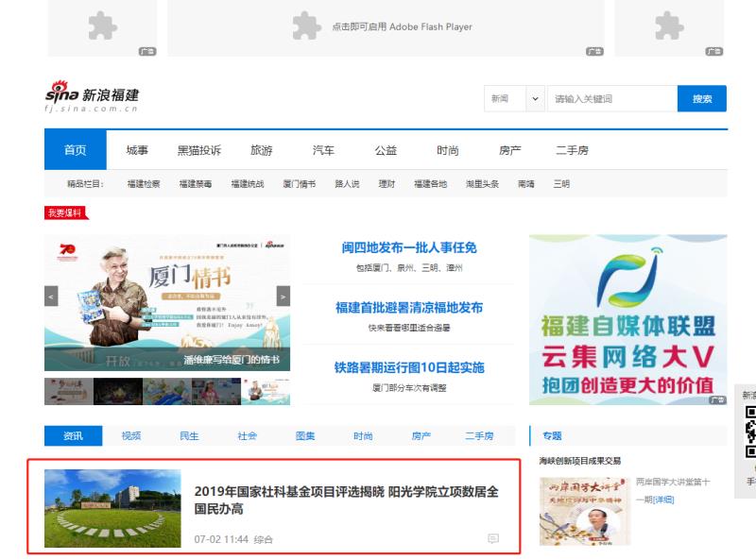Go to 黑猫投诉 in the main navigation
Image resolution: width=756 pixels, height=560 pixels.
199,150
